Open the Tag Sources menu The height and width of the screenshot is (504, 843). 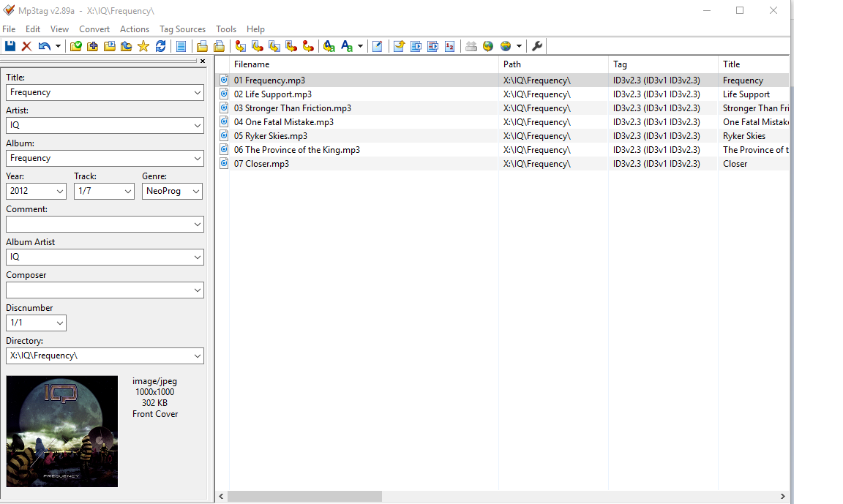click(x=182, y=29)
